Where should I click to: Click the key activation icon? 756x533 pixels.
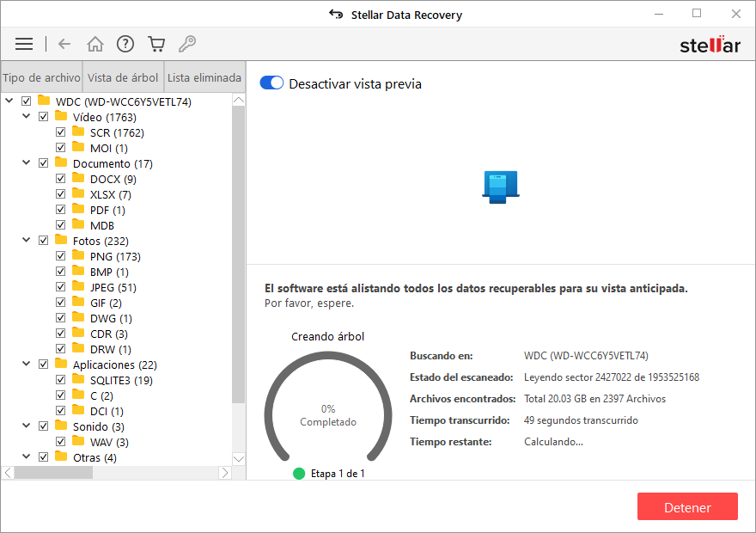[x=187, y=45]
